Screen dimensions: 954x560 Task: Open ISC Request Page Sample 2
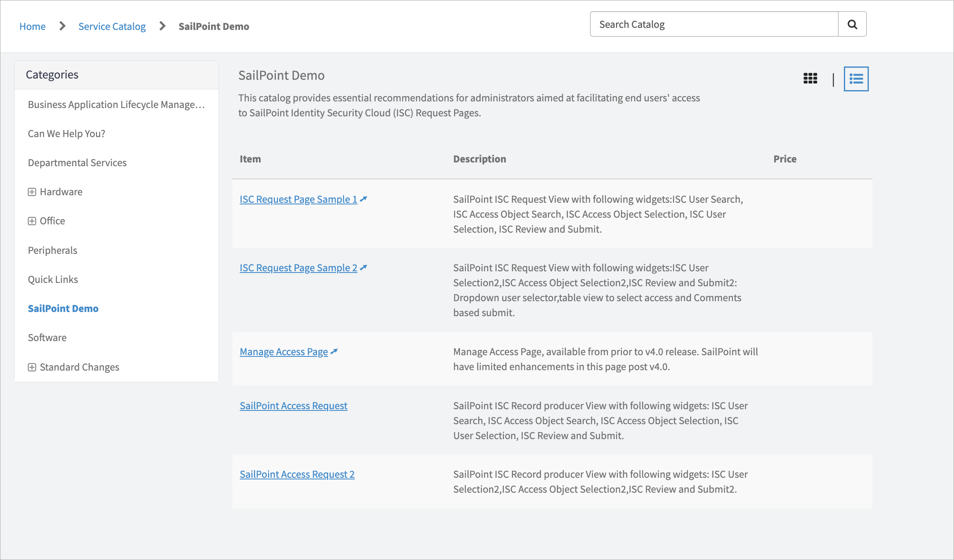(298, 268)
